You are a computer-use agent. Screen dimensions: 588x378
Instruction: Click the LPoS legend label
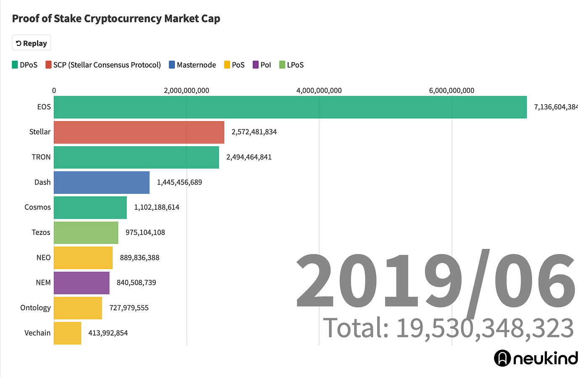(x=295, y=65)
